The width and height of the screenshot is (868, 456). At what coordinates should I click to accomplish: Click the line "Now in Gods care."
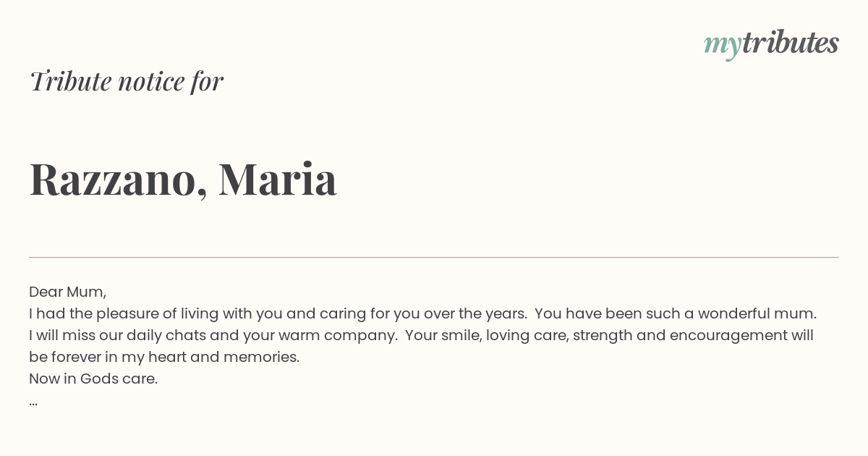pyautogui.click(x=93, y=379)
